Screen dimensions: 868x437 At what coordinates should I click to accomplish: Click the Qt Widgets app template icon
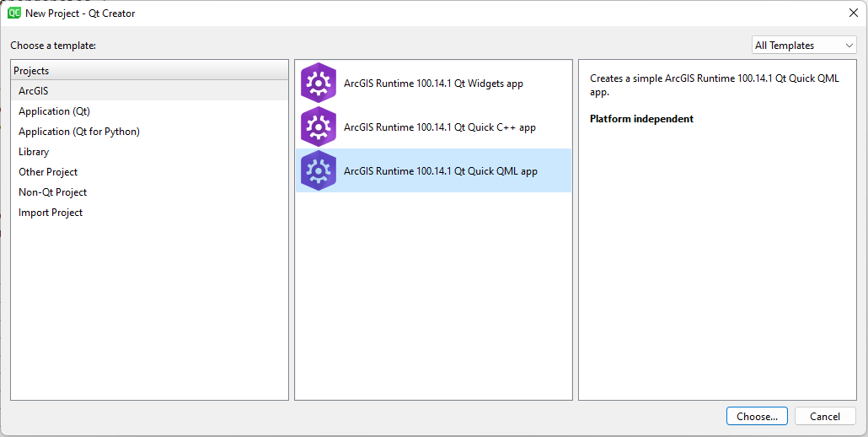[x=319, y=83]
